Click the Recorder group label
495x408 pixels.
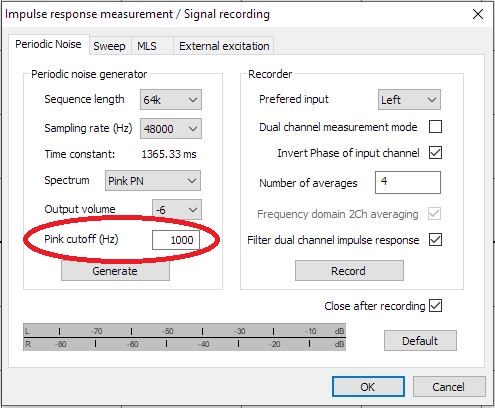270,74
